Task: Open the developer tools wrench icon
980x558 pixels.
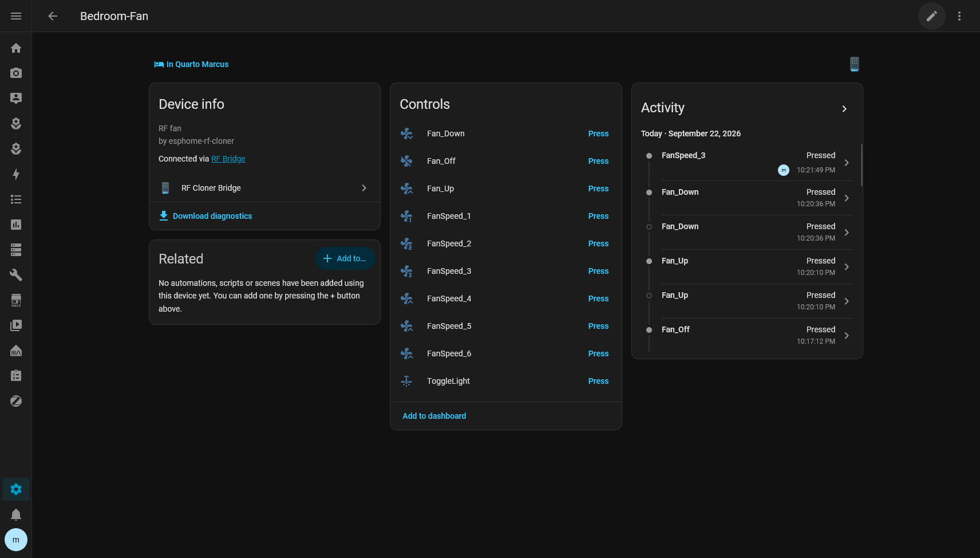Action: coord(16,275)
